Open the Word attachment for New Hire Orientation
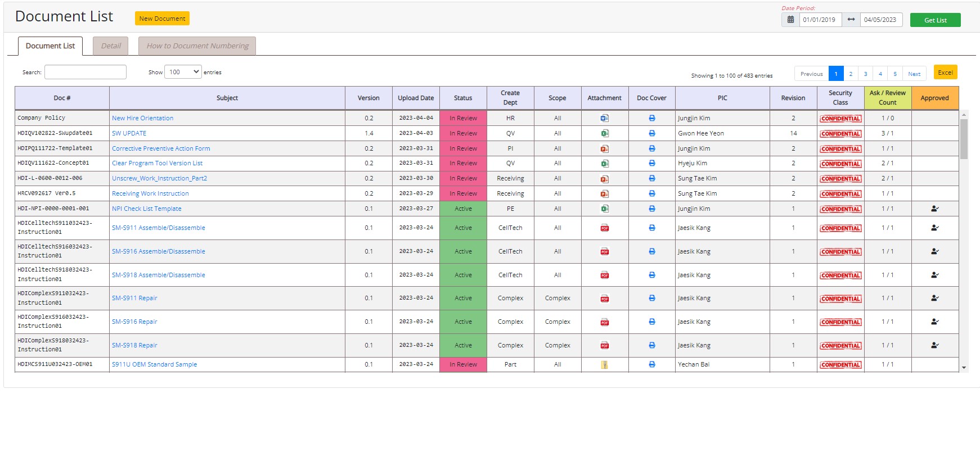 point(604,118)
